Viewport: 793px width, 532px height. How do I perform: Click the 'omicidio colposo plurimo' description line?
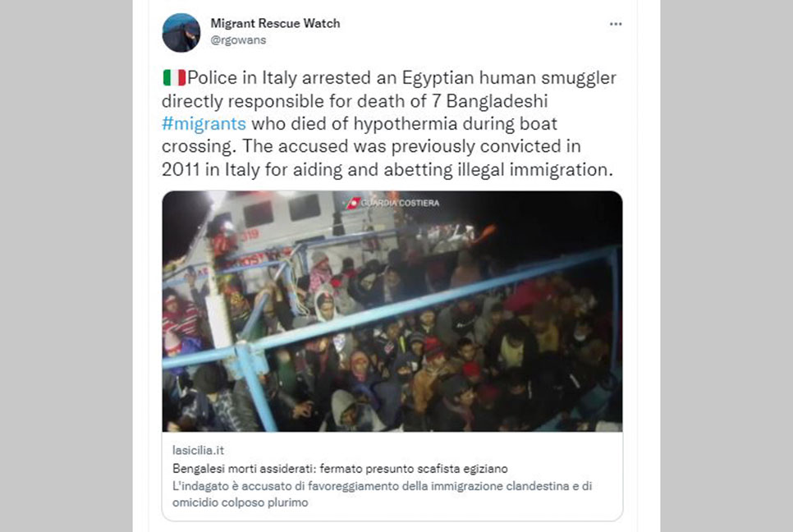pyautogui.click(x=241, y=502)
